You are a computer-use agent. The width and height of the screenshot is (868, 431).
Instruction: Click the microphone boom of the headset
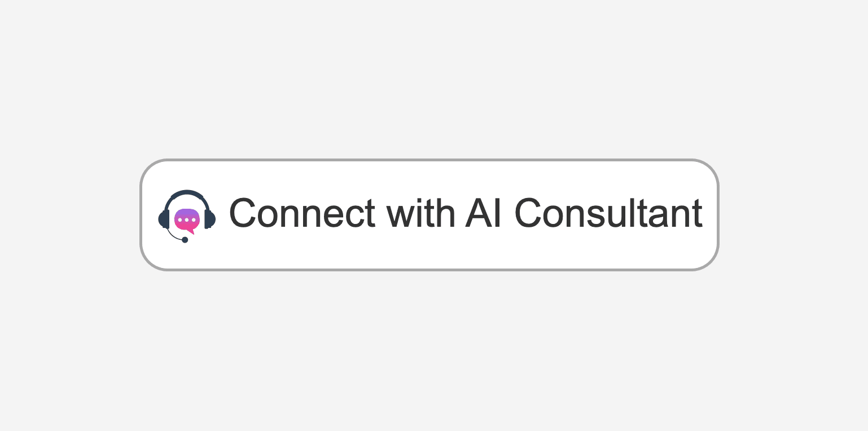tap(173, 235)
